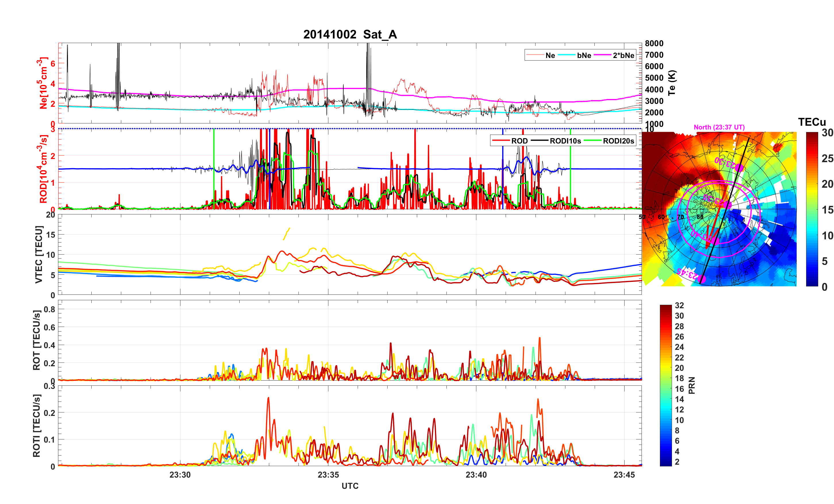The height and width of the screenshot is (504, 834).
Task: Click the TECu colorbar at value 25
Action: tap(812, 158)
